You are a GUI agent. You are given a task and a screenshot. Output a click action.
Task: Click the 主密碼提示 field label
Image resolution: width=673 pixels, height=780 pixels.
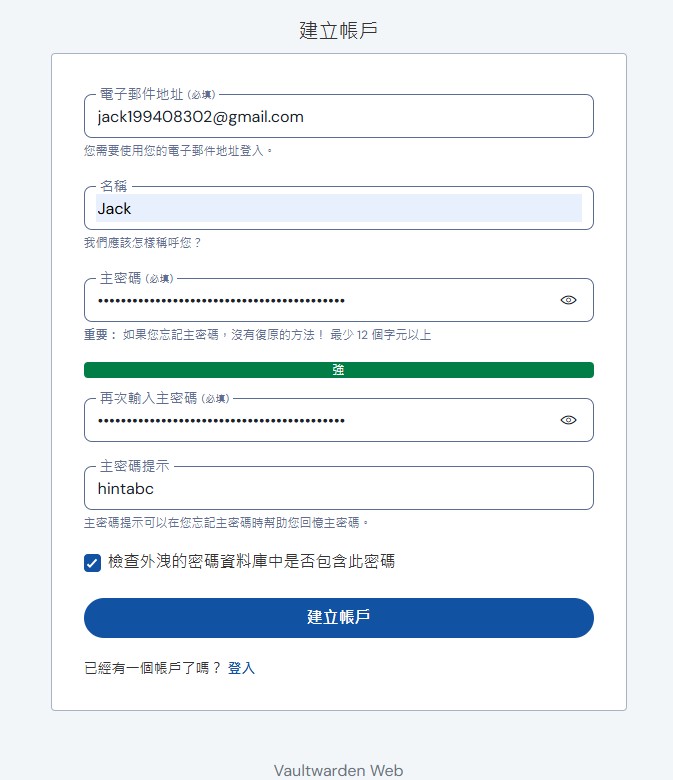click(135, 467)
